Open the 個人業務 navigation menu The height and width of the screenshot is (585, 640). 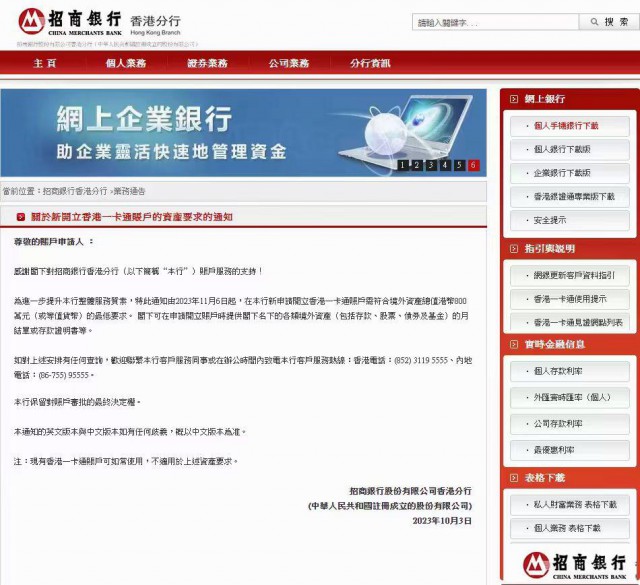click(125, 63)
